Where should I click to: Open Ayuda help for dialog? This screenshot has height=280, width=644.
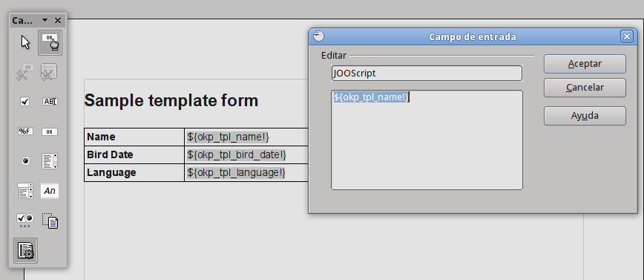[585, 116]
